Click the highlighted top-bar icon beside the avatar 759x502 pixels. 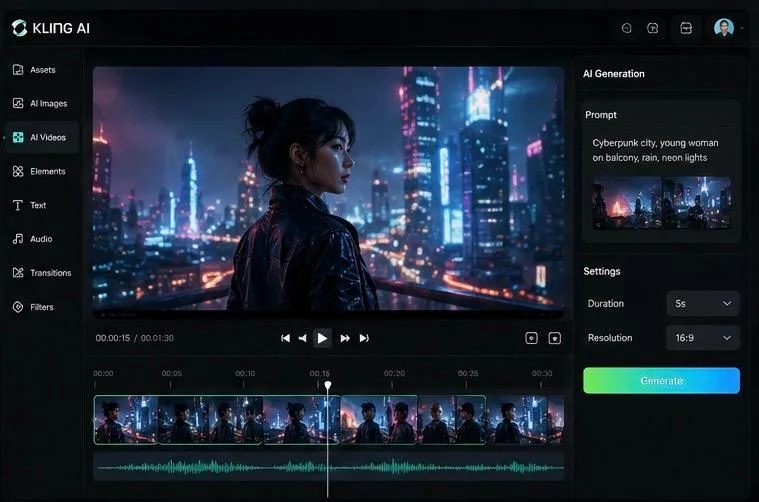[686, 28]
